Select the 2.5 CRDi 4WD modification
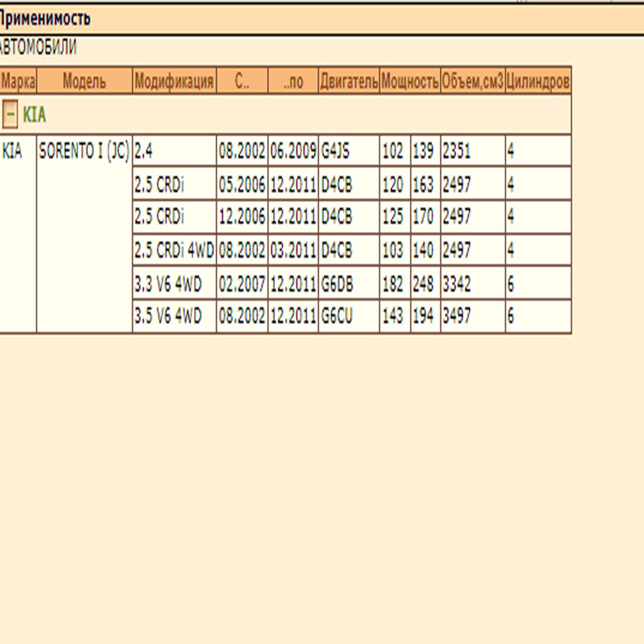This screenshot has height=644, width=644. pos(174,250)
